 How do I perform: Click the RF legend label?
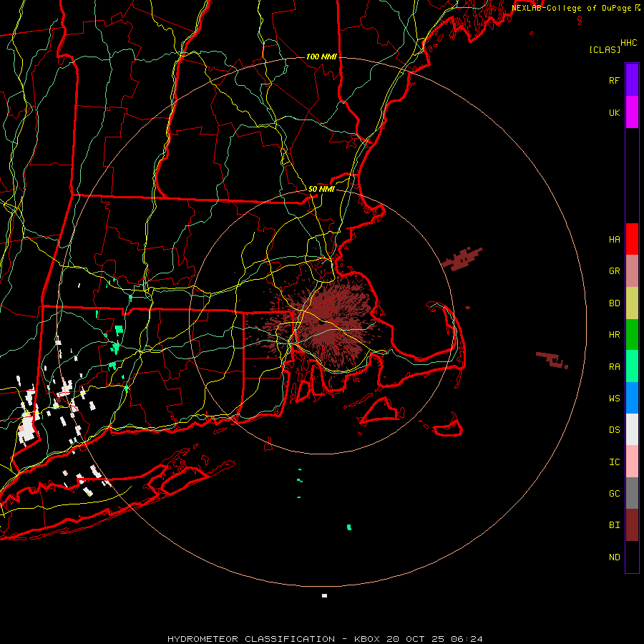point(615,80)
